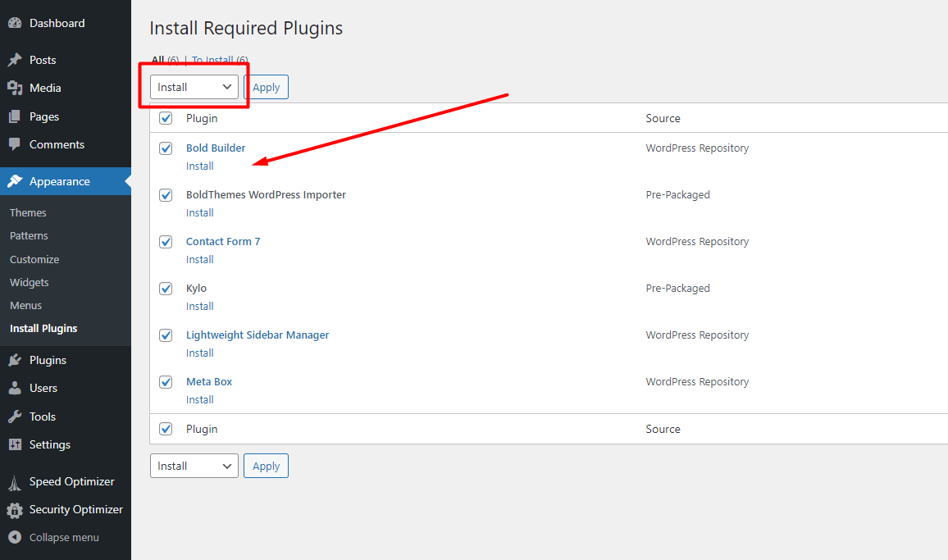Click the bottom Apply button
The height and width of the screenshot is (560, 948).
(x=266, y=466)
